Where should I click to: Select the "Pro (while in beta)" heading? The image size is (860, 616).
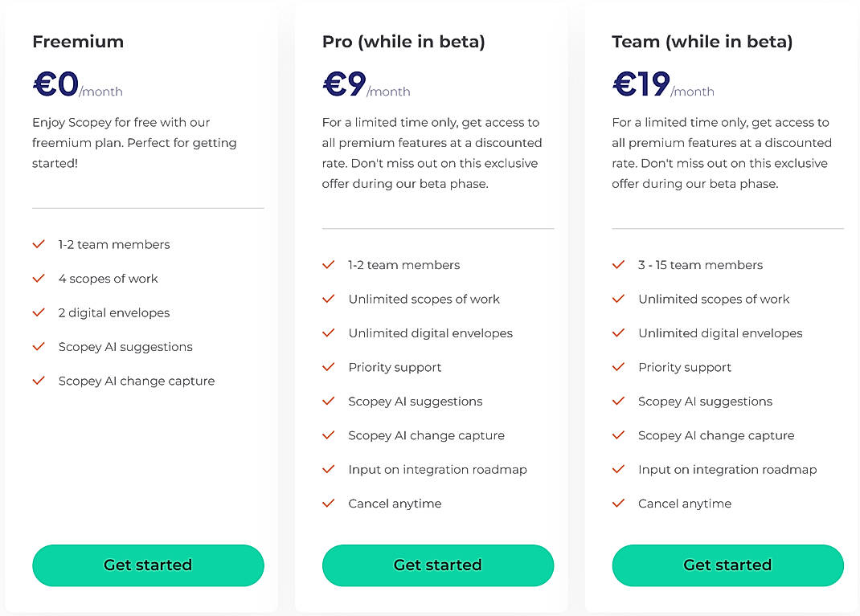point(403,42)
